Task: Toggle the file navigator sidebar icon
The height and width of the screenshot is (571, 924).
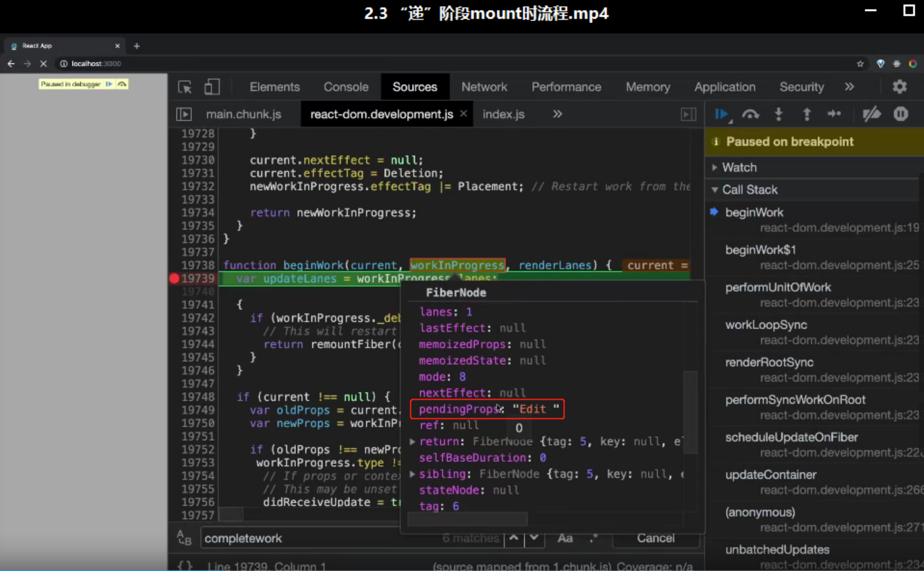Action: click(x=184, y=114)
